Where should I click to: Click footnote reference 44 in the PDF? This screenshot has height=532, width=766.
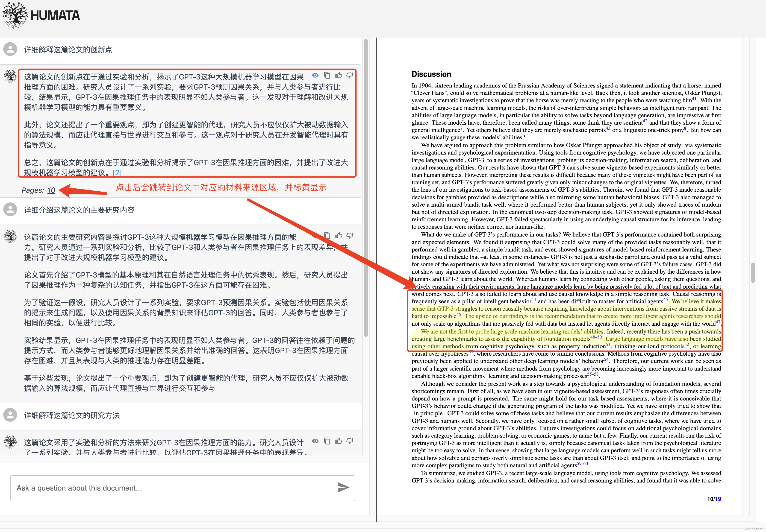click(x=533, y=300)
